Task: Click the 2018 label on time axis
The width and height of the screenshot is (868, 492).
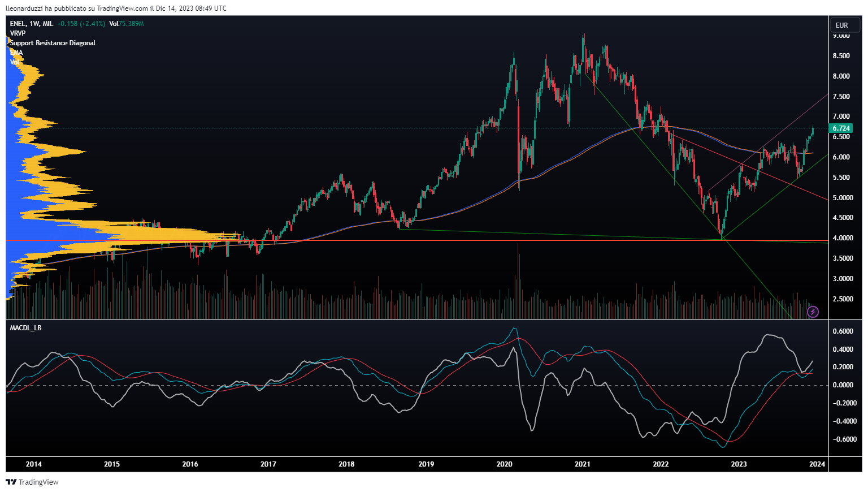Action: 346,464
